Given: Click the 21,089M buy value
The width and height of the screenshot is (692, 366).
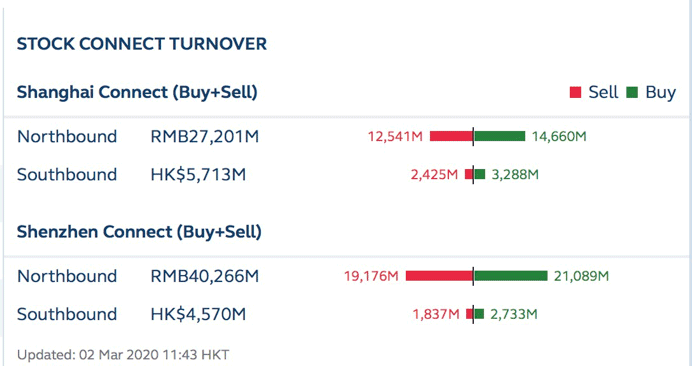Looking at the screenshot, I should coord(582,276).
